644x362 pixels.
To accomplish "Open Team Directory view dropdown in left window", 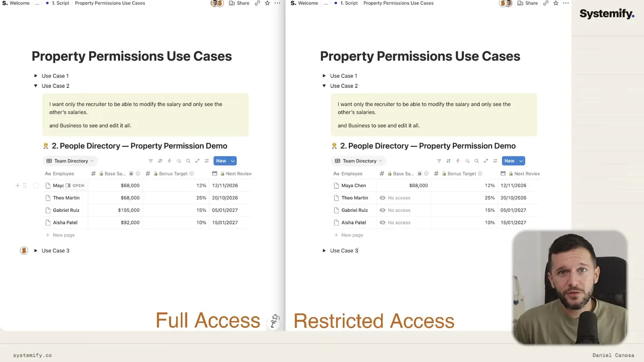I will point(70,161).
